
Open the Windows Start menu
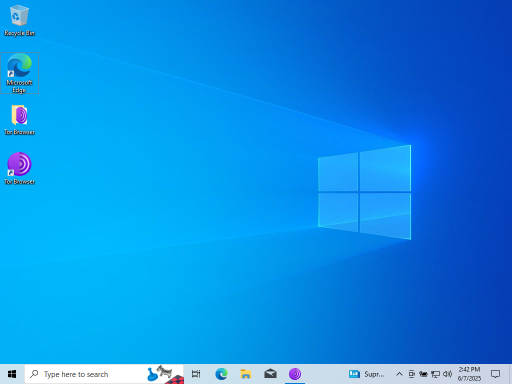pos(12,374)
